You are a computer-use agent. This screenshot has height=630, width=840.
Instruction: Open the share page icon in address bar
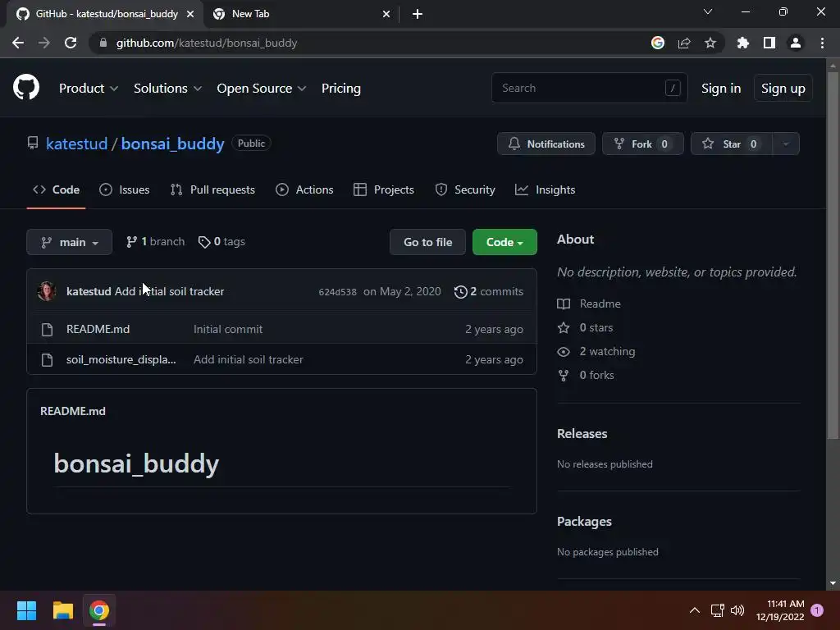pyautogui.click(x=684, y=43)
